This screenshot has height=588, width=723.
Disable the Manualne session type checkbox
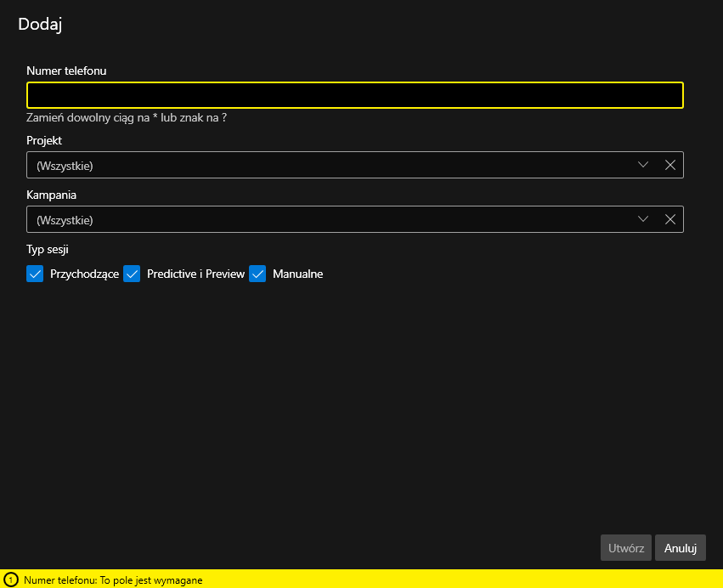tap(257, 274)
